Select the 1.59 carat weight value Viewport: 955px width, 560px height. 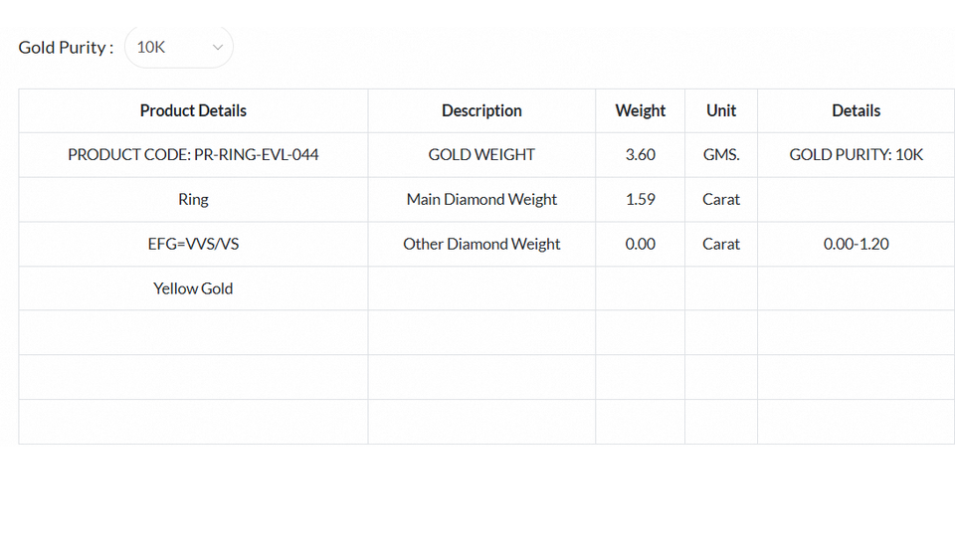[x=640, y=199]
